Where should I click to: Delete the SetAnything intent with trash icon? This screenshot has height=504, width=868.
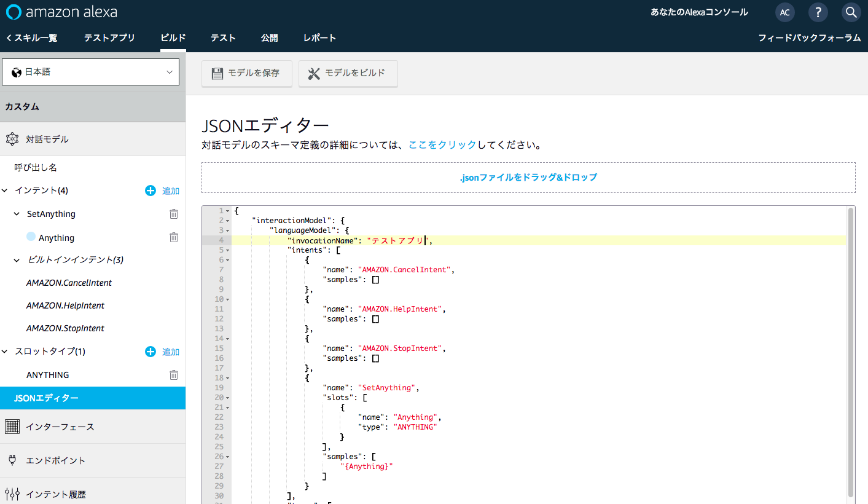click(x=174, y=214)
